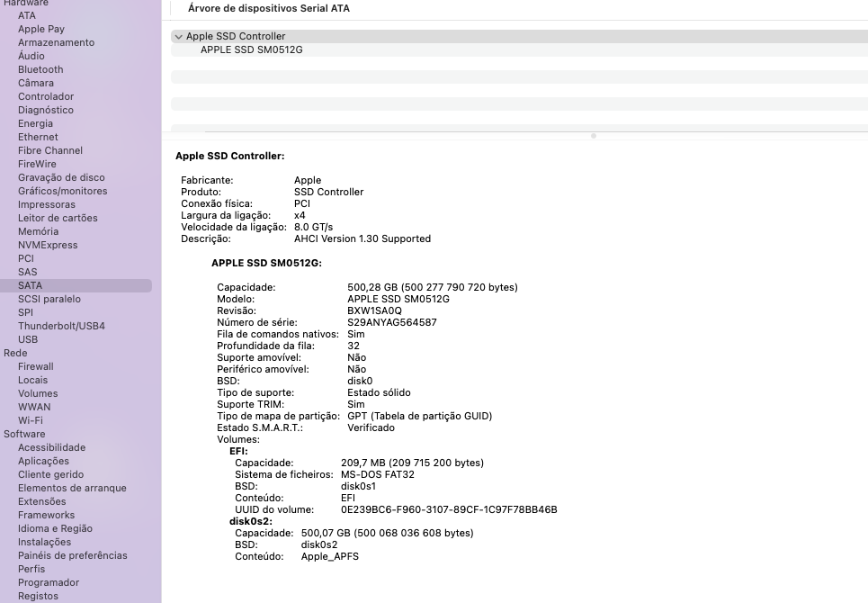
Task: Select capacity value 500,28 GB
Action: click(433, 287)
